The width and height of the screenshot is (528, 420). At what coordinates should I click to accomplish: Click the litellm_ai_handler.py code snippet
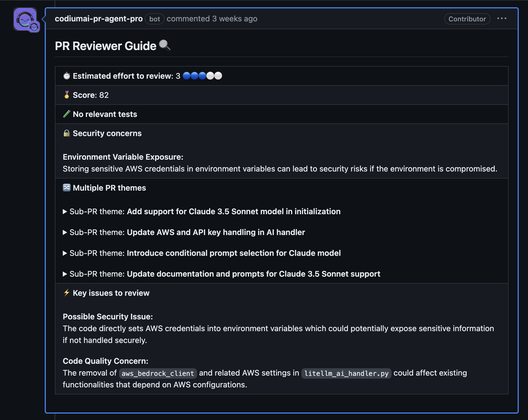[346, 373]
